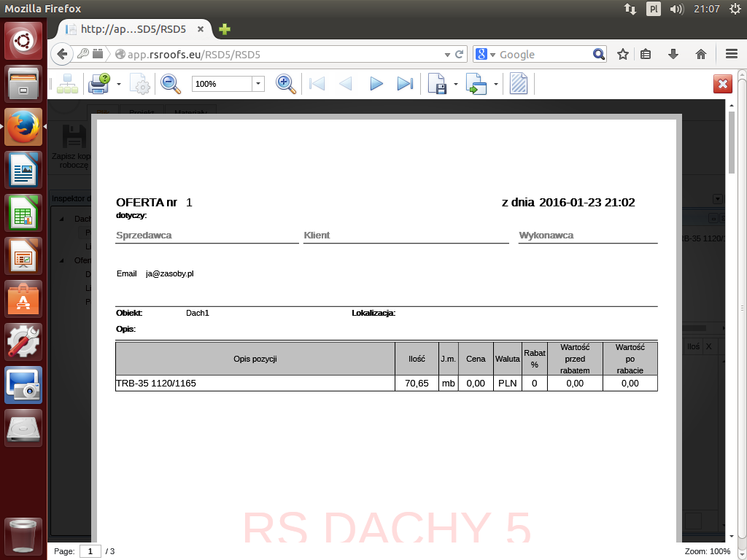747x560 pixels.
Task: Open the print options dropdown arrow
Action: pos(118,85)
